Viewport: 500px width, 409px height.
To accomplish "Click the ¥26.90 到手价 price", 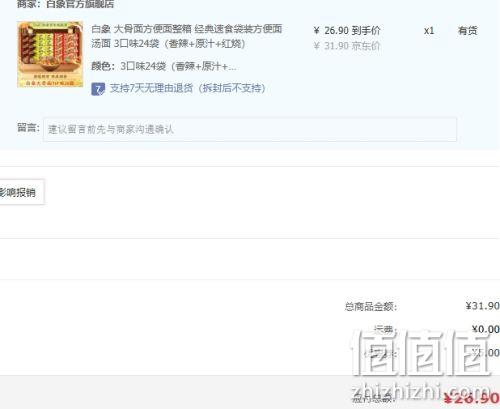I will pyautogui.click(x=347, y=31).
